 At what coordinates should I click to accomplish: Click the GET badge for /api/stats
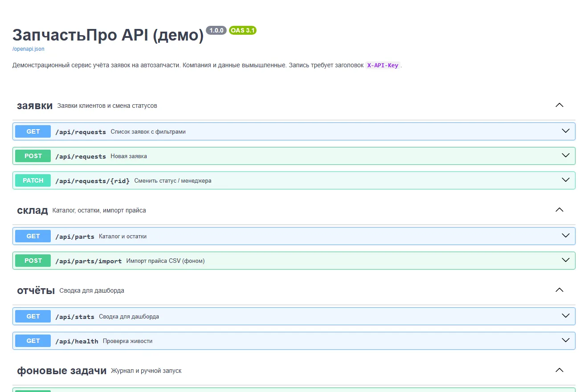click(x=33, y=316)
